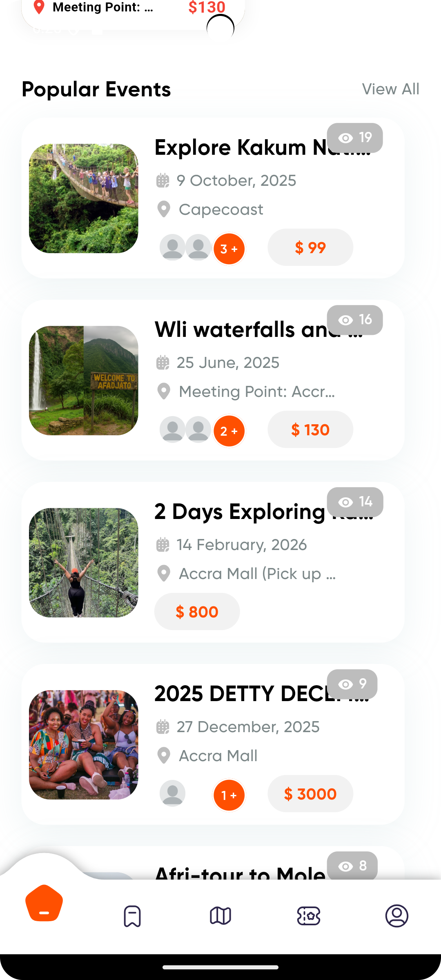Open Explore Kakum event thumbnail
The height and width of the screenshot is (980, 441).
click(84, 198)
